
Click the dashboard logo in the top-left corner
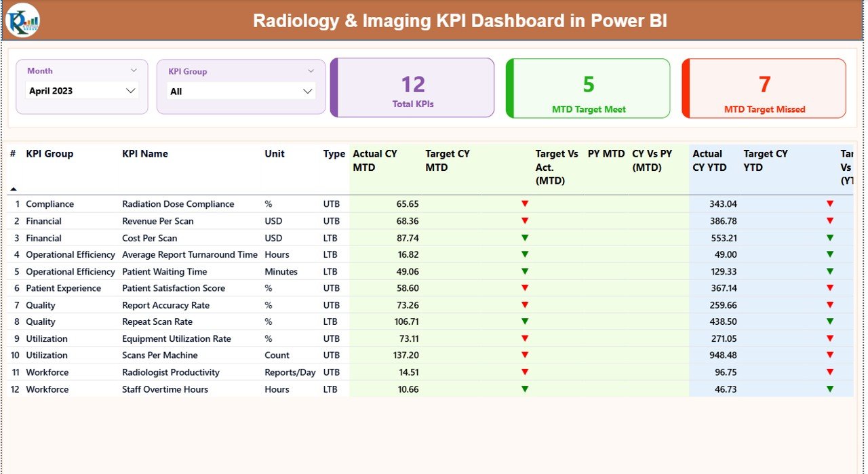[23, 20]
